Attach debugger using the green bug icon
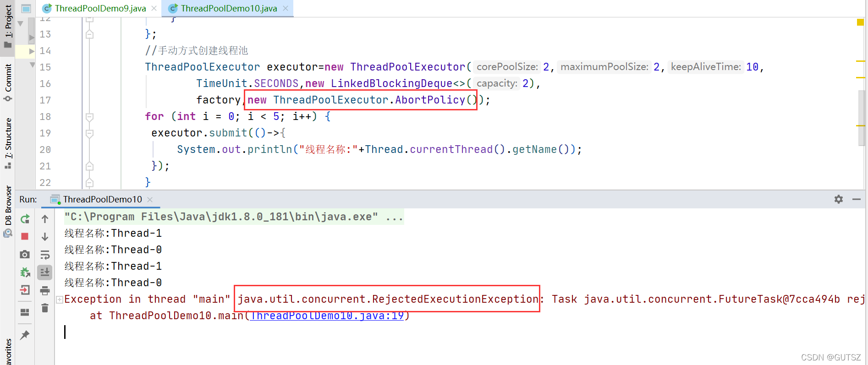Viewport: 868px width, 365px height. coord(25,272)
